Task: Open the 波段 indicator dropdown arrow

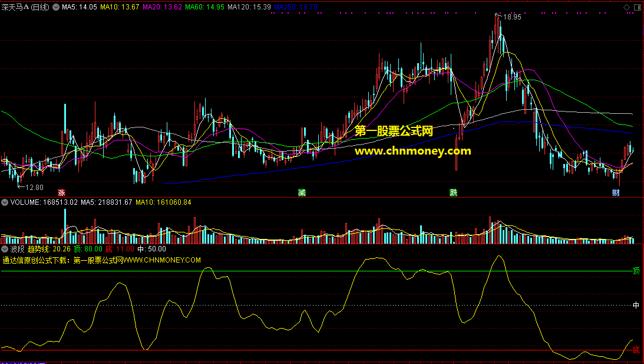Action: [x=5, y=249]
